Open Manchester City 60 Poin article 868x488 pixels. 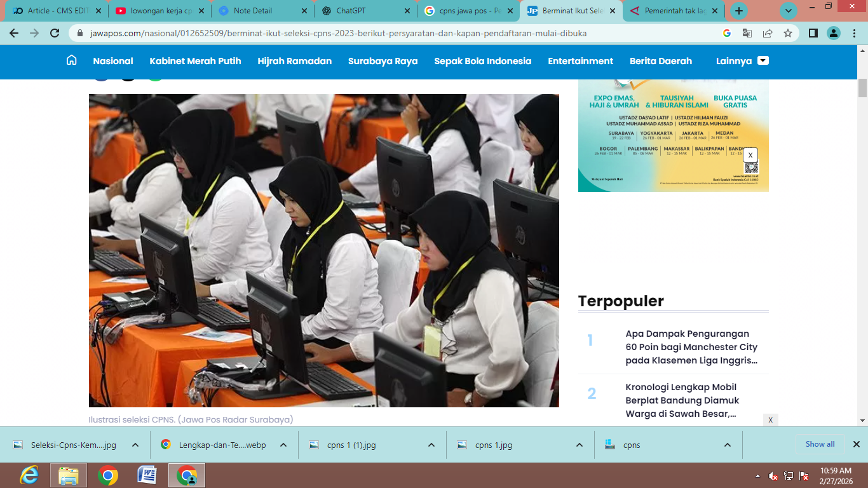691,347
